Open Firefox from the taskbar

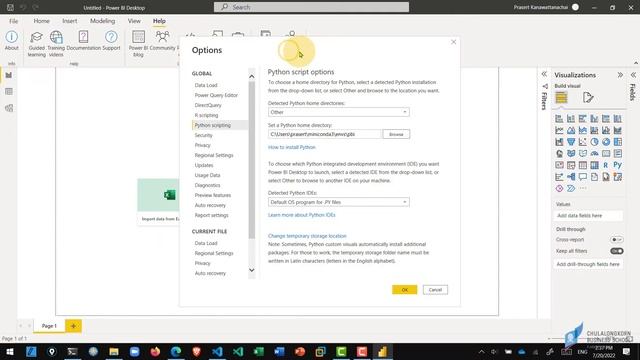(x=155, y=351)
